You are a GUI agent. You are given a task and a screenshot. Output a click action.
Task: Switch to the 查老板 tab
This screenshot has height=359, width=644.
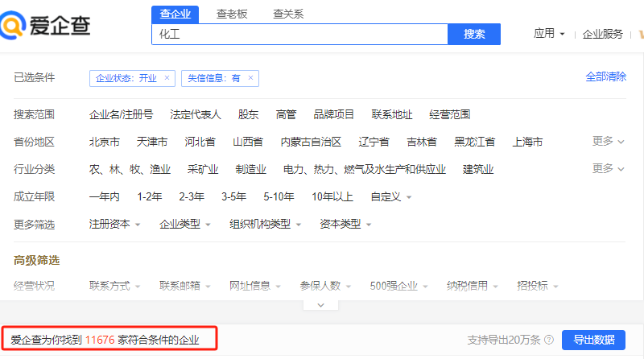coord(233,14)
